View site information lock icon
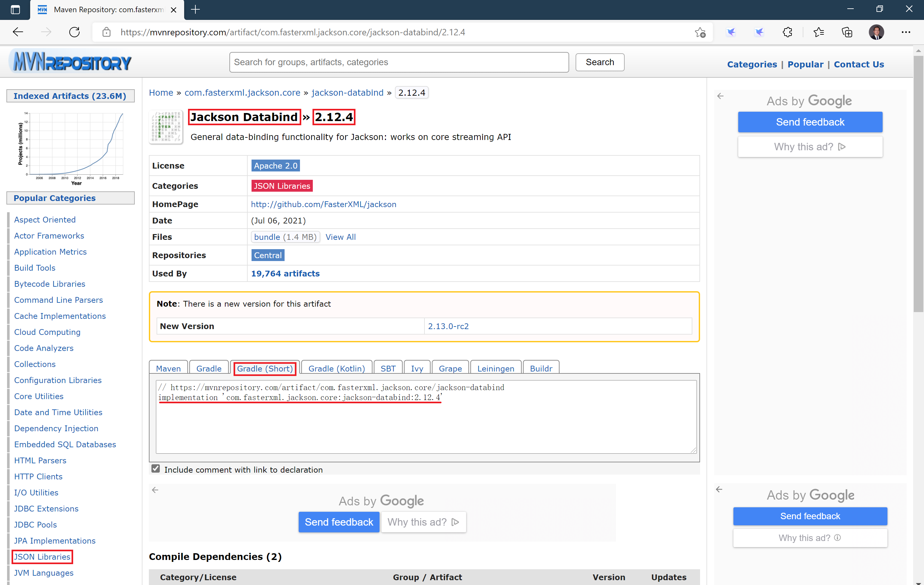Screen dimensions: 924x585 107,32
